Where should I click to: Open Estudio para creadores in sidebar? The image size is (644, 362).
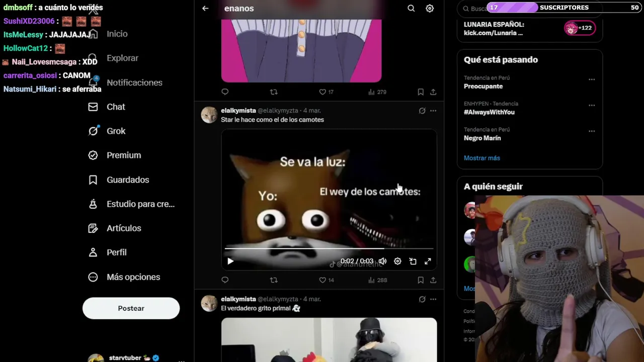(140, 204)
